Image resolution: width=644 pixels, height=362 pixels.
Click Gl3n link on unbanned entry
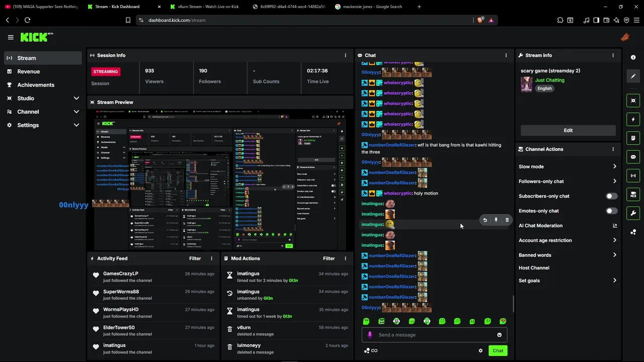click(268, 298)
